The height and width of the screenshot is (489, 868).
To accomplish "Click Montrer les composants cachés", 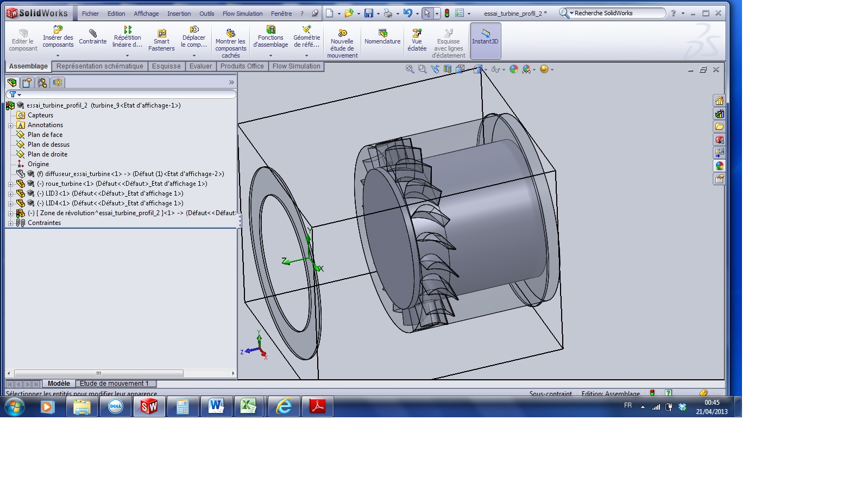I will pyautogui.click(x=230, y=43).
